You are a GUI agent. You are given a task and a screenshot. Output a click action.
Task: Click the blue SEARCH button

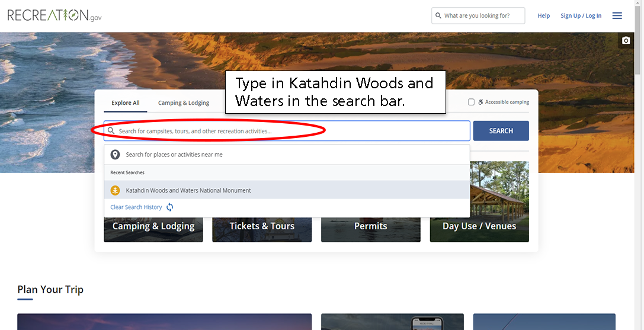pyautogui.click(x=501, y=131)
